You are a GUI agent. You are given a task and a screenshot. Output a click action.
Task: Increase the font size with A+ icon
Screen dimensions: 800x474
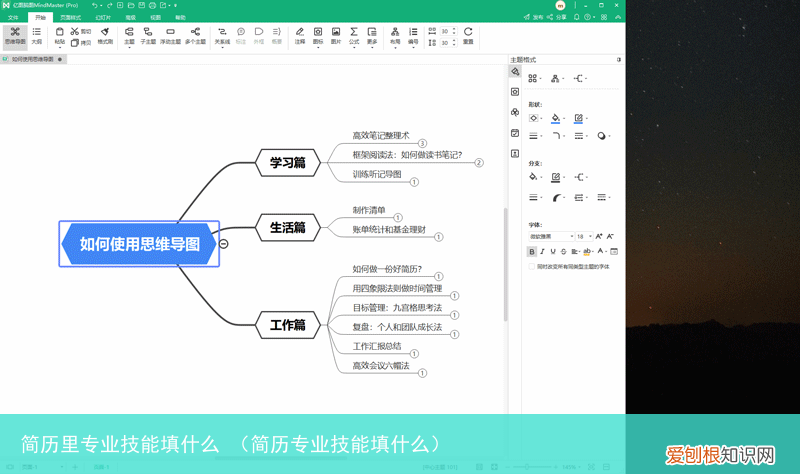[599, 236]
